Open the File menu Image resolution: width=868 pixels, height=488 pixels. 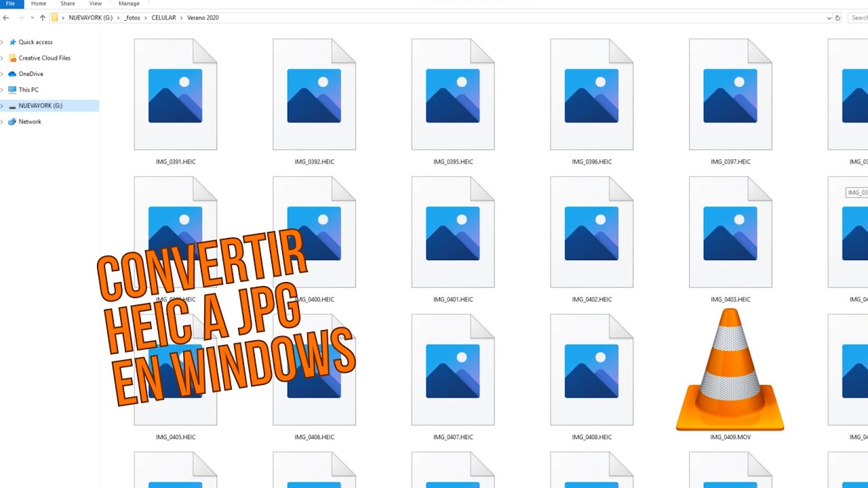10,3
